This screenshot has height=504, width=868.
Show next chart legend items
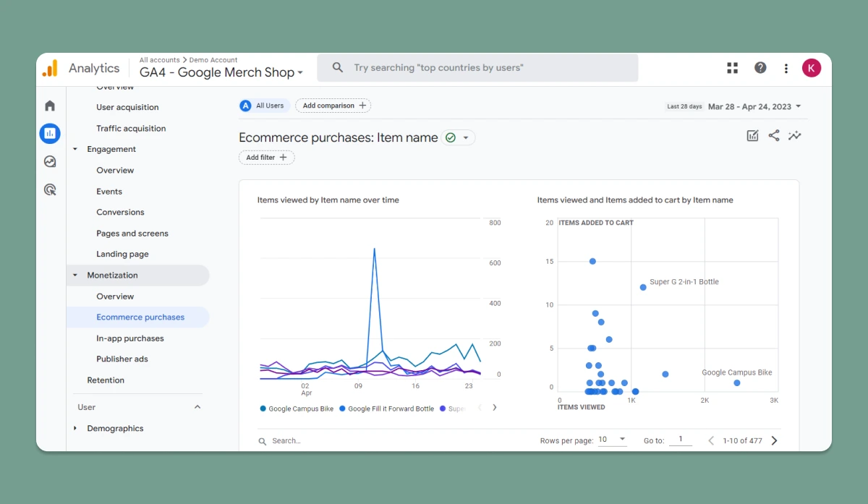[495, 407]
